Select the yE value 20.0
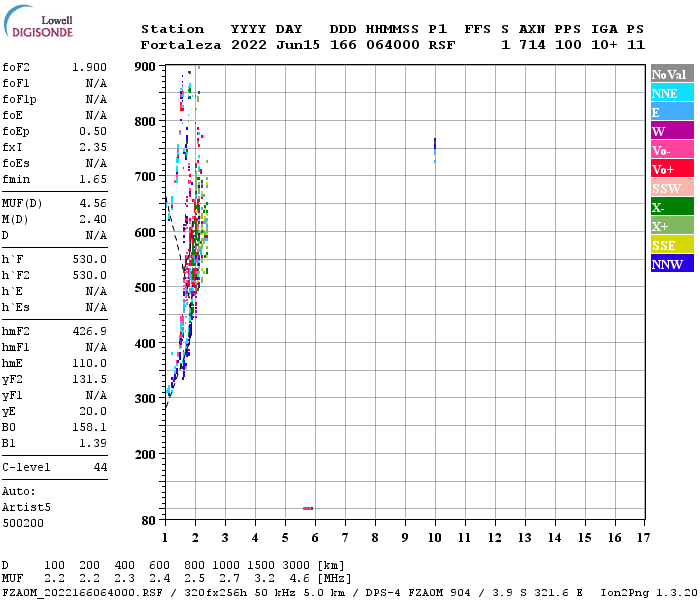The image size is (700, 600). (x=93, y=411)
